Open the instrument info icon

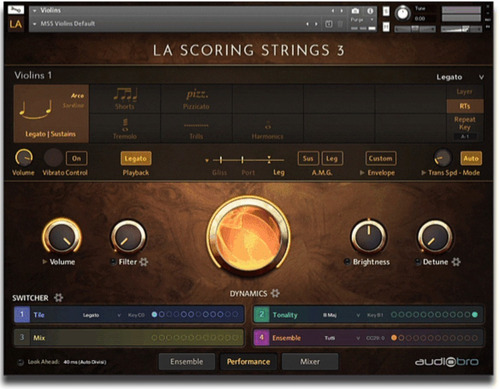370,11
